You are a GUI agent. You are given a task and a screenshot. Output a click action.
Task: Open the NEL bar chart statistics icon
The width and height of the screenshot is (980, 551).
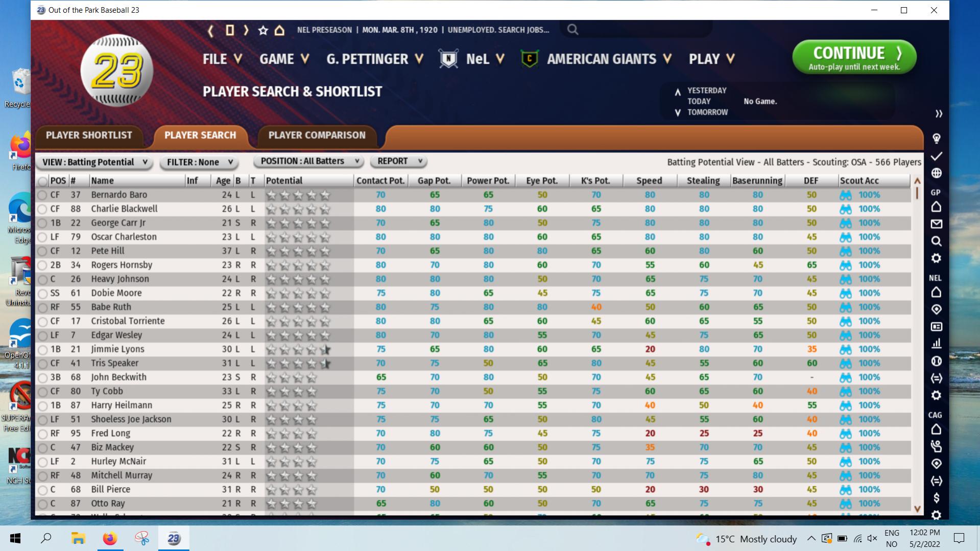(x=936, y=344)
